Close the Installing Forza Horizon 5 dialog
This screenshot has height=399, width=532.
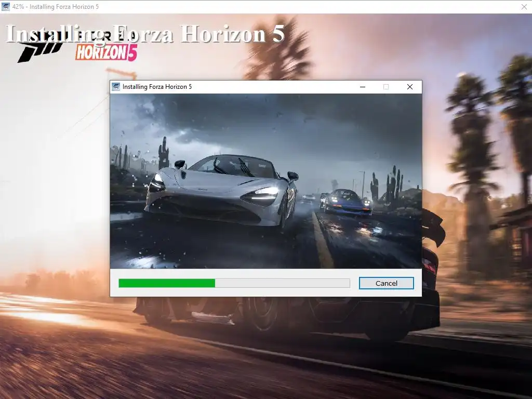(410, 87)
